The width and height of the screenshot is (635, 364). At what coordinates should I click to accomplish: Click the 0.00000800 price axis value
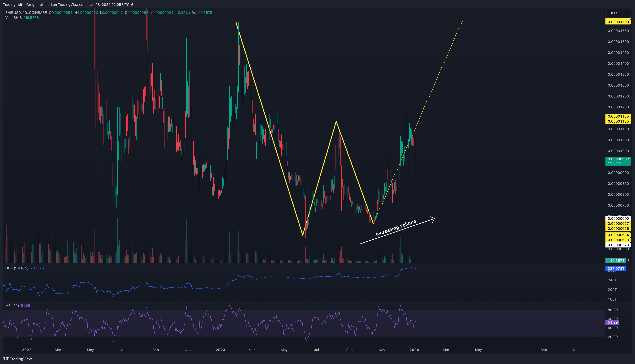(x=618, y=195)
